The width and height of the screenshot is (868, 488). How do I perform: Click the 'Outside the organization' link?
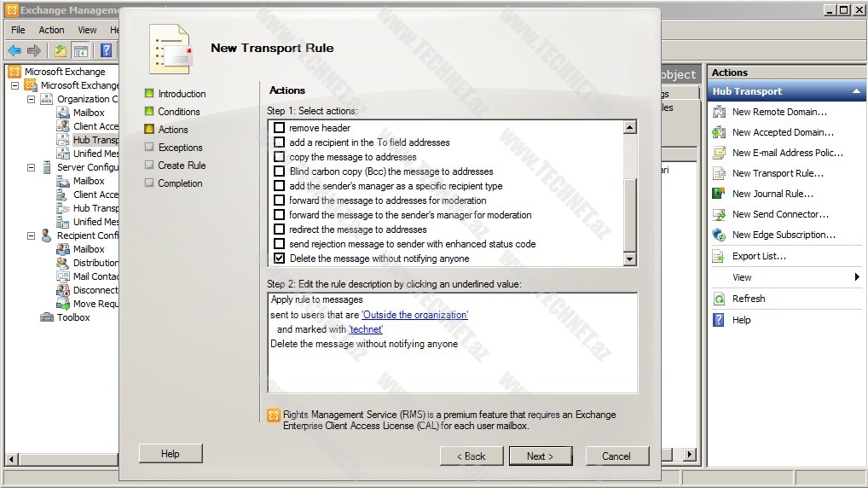point(414,315)
